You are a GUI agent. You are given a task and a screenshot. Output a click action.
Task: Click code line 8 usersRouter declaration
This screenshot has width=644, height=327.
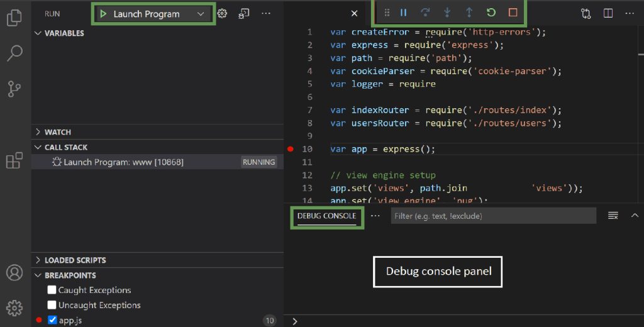(x=446, y=123)
